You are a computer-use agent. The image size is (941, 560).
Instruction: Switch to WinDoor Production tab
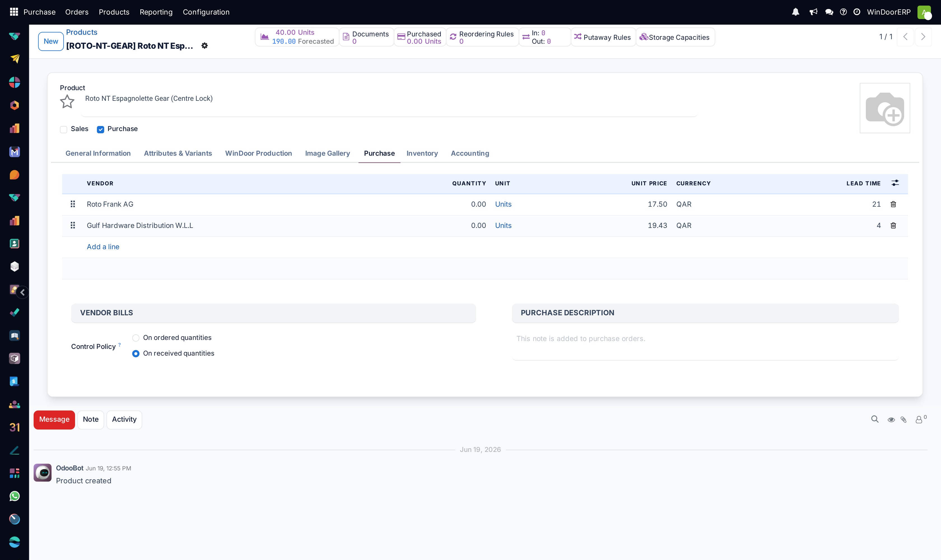(x=258, y=153)
